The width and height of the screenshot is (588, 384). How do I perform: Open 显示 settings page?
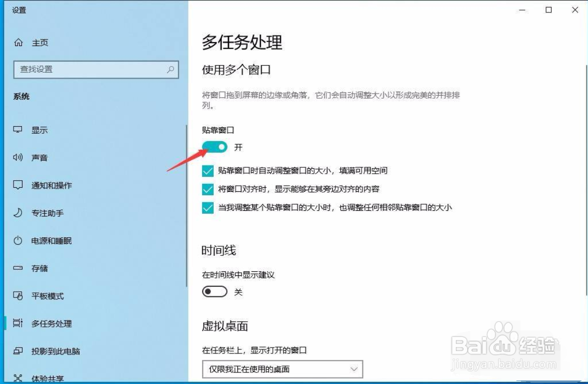(x=40, y=130)
